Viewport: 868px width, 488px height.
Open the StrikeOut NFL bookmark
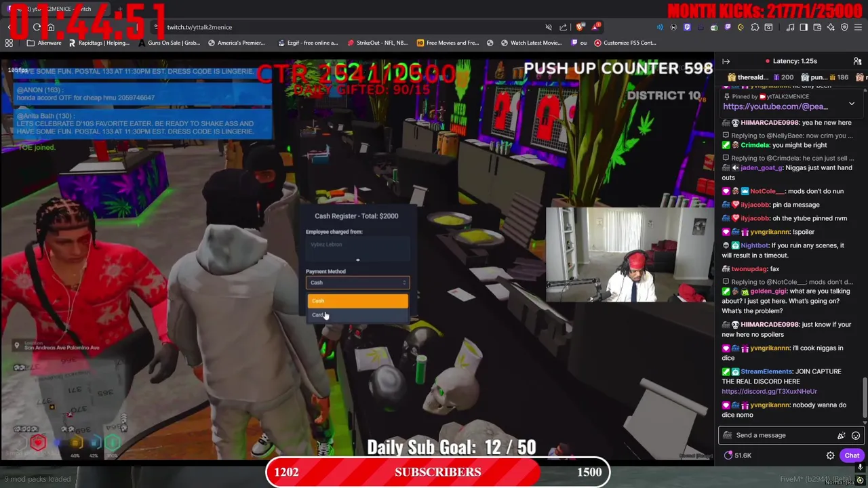(377, 43)
